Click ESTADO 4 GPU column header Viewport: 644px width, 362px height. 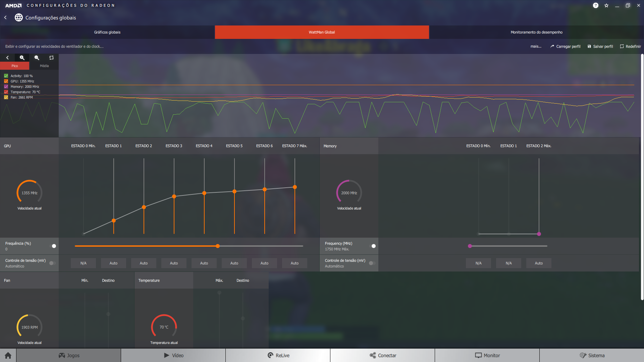pos(204,146)
